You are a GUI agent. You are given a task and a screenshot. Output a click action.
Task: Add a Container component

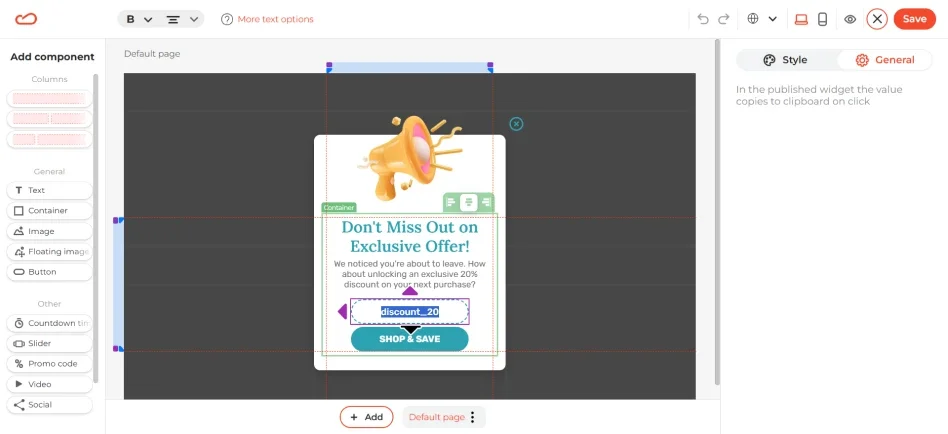[x=49, y=211]
